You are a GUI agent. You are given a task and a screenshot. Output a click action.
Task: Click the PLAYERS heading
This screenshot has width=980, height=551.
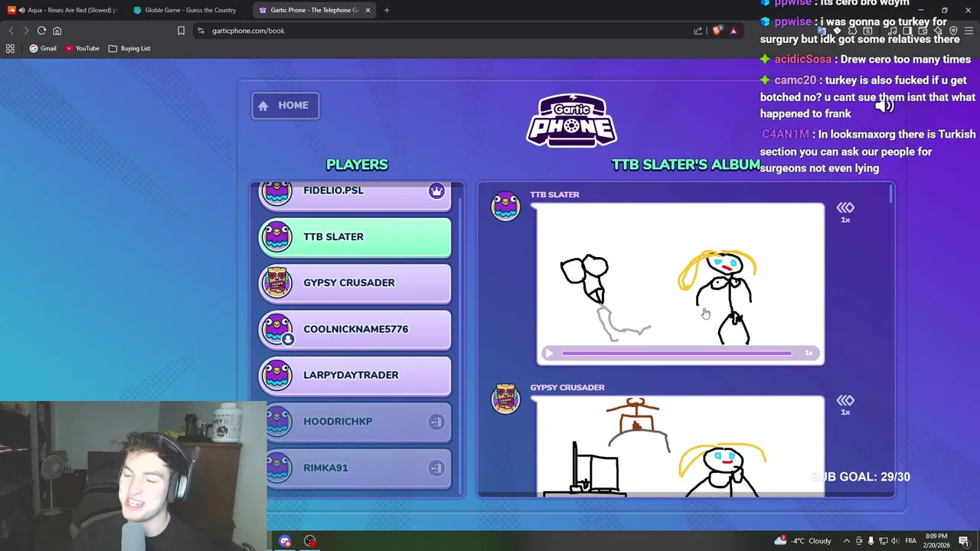coord(357,165)
